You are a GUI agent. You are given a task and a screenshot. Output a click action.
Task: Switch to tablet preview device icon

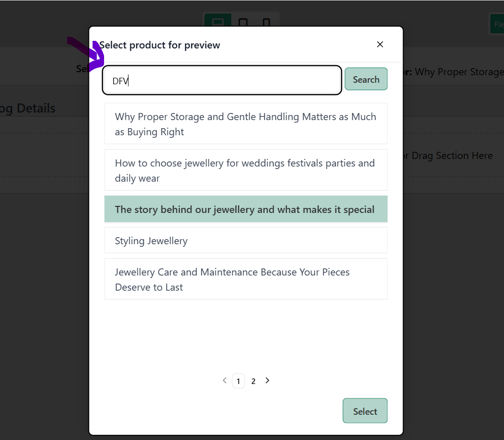[243, 22]
